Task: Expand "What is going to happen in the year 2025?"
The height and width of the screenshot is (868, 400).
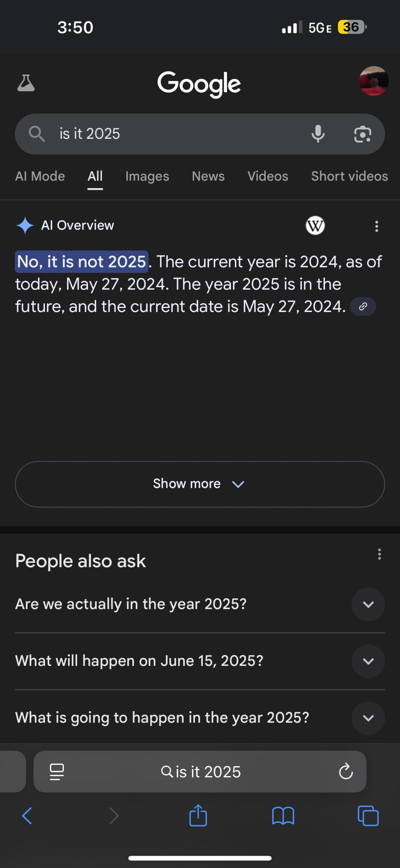Action: [368, 718]
